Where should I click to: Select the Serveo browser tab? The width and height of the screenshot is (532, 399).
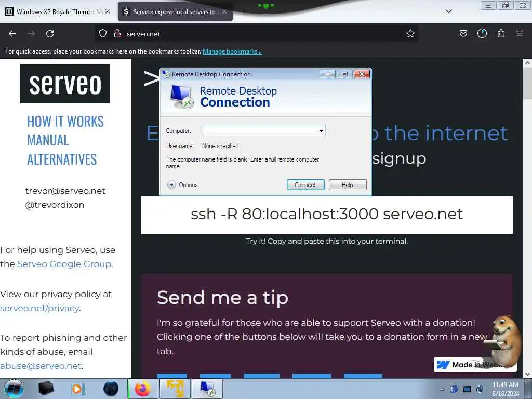[x=175, y=11]
